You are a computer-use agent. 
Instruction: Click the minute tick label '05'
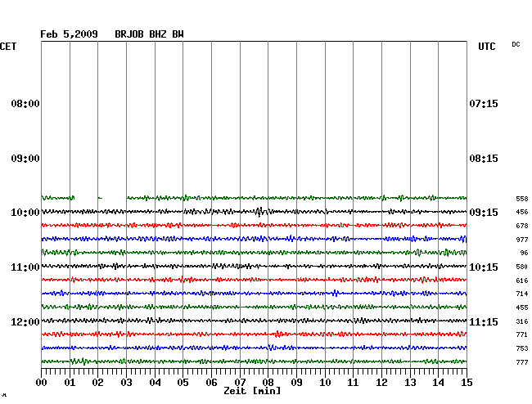[x=183, y=383]
